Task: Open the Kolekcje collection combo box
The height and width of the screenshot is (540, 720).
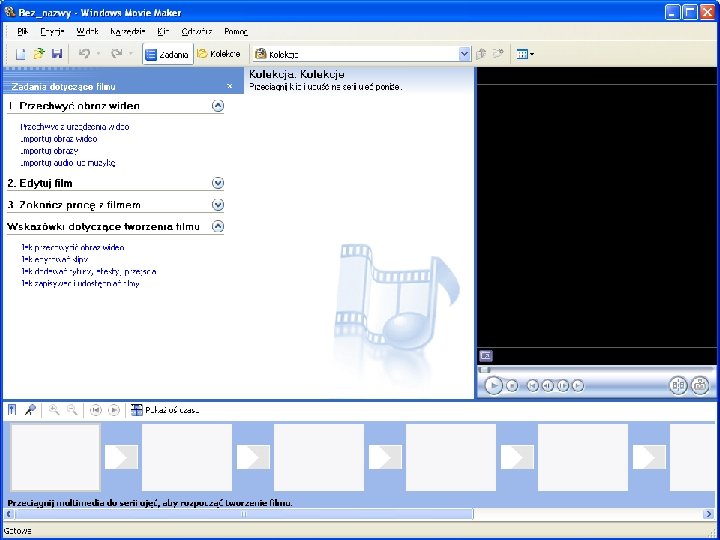Action: click(362, 54)
